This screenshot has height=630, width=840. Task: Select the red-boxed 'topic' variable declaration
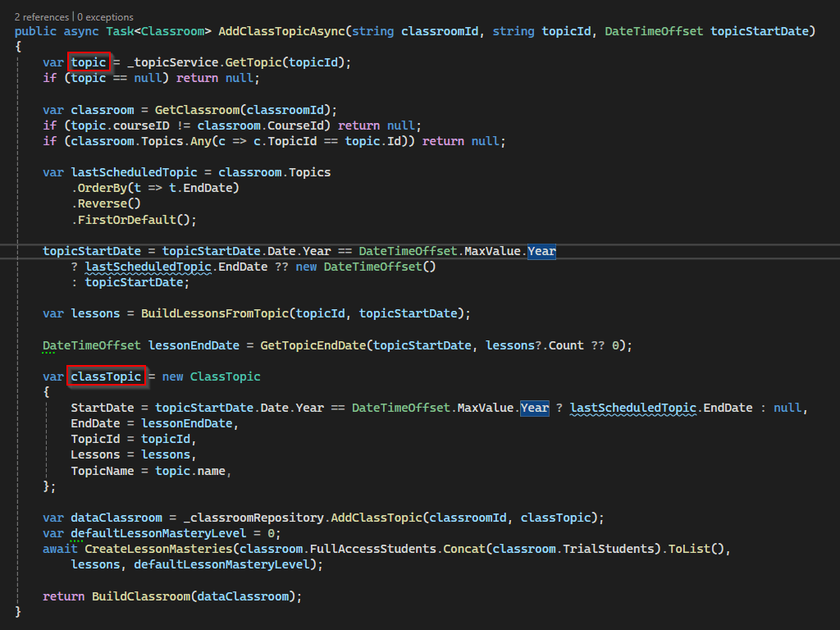89,62
